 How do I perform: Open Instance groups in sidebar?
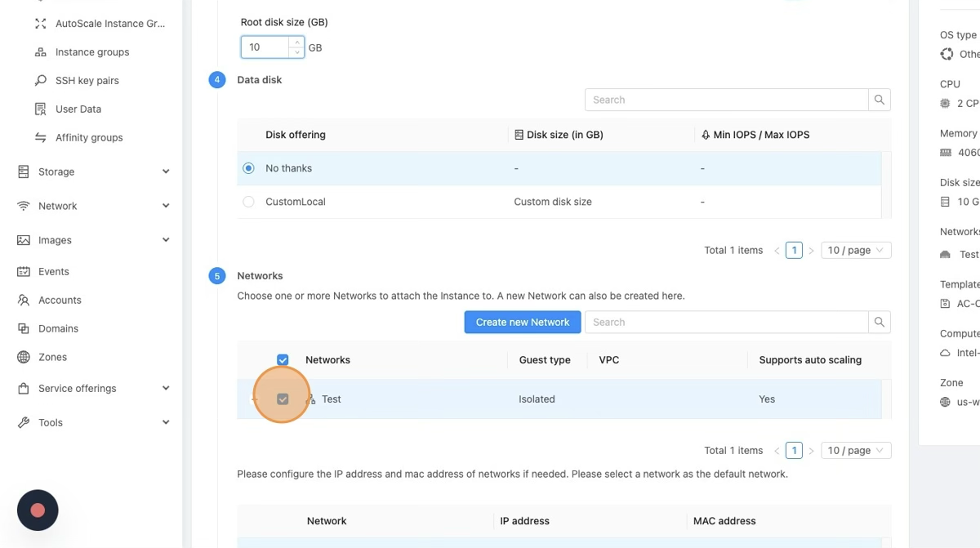92,52
